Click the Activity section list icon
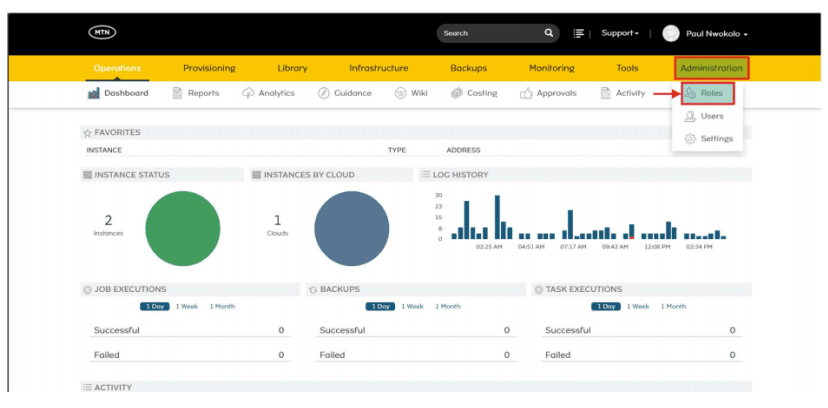This screenshot has height=408, width=828. tap(88, 387)
